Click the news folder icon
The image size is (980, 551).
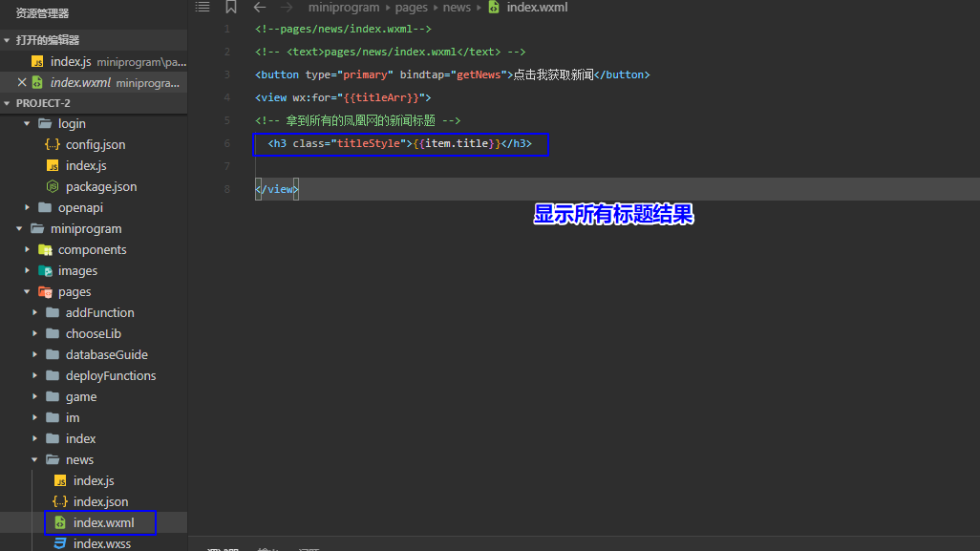click(53, 459)
